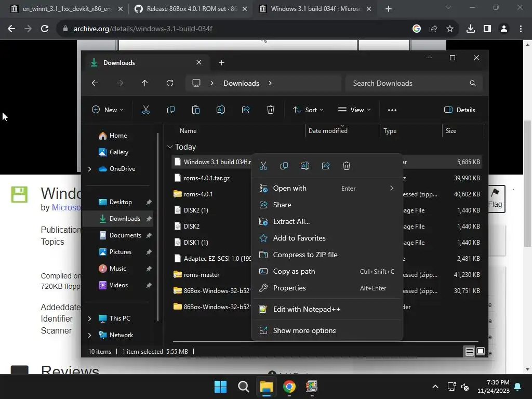The image size is (532, 399).
Task: Click the Delete trash icon in context menu
Action: tap(347, 166)
